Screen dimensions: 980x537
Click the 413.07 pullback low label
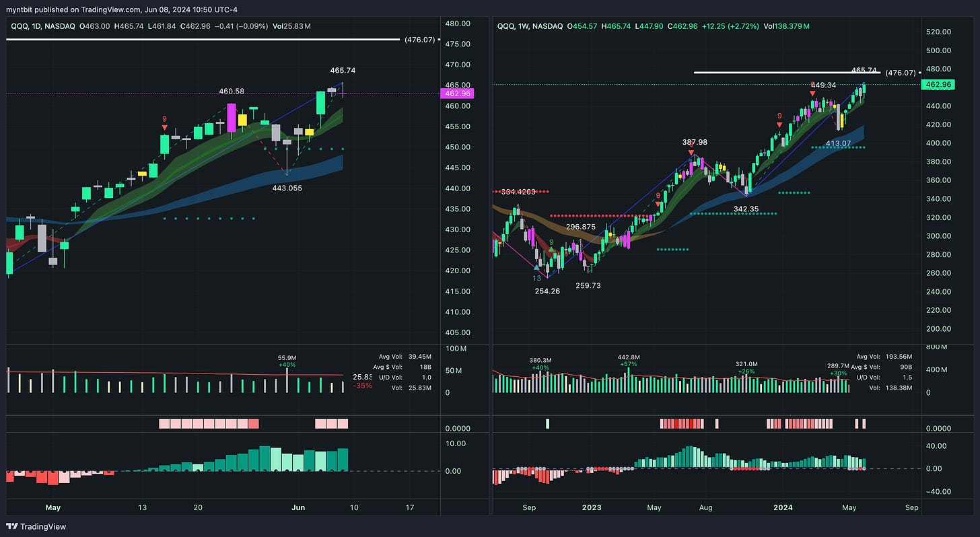[x=839, y=143]
